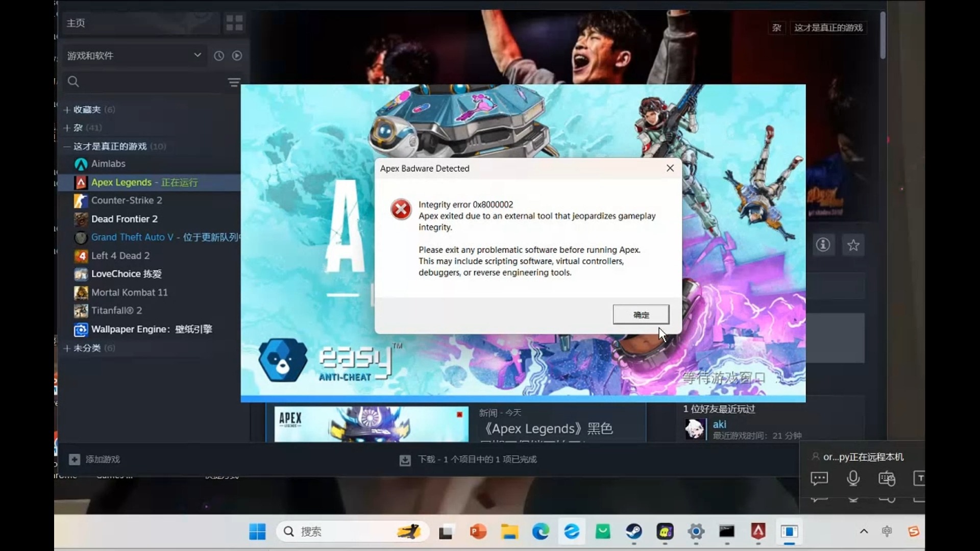Open Apex Legends taskbar icon
This screenshot has width=980, height=551.
(758, 532)
